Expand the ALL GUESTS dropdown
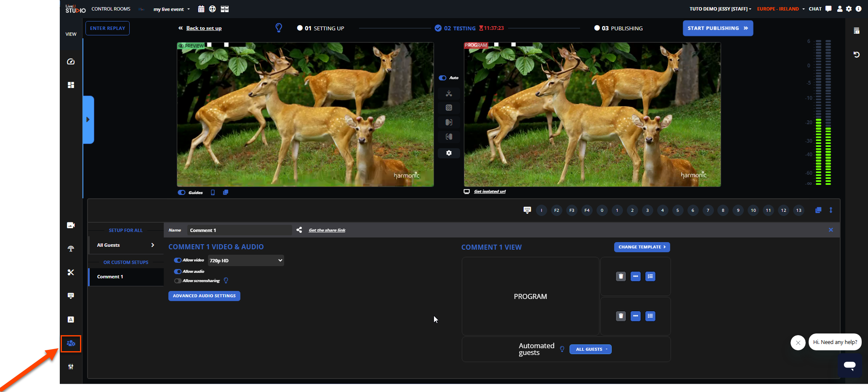 [x=590, y=349]
